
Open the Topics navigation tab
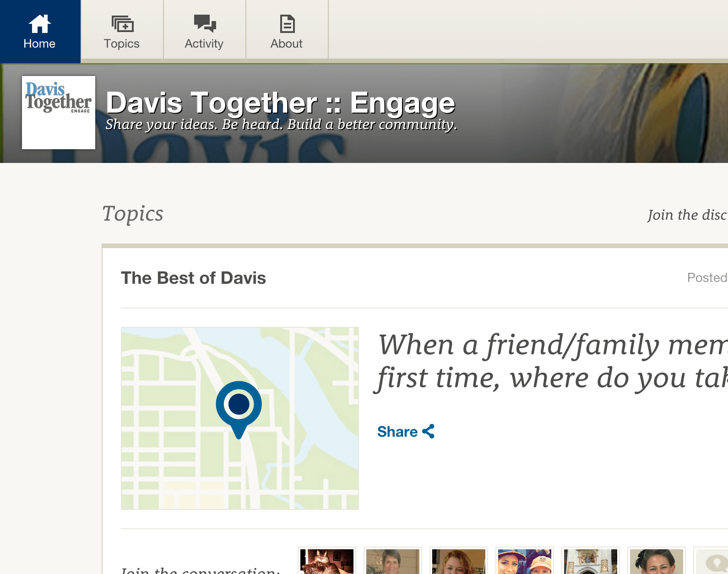click(122, 43)
